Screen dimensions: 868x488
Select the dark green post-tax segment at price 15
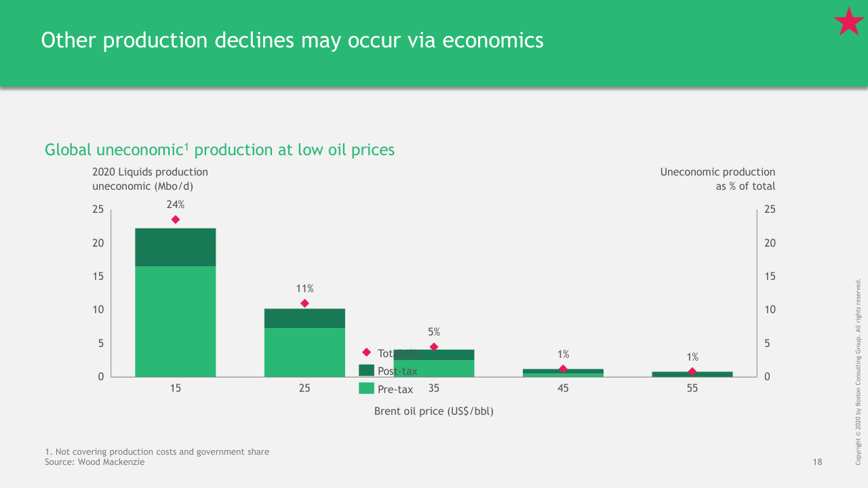[x=176, y=247]
